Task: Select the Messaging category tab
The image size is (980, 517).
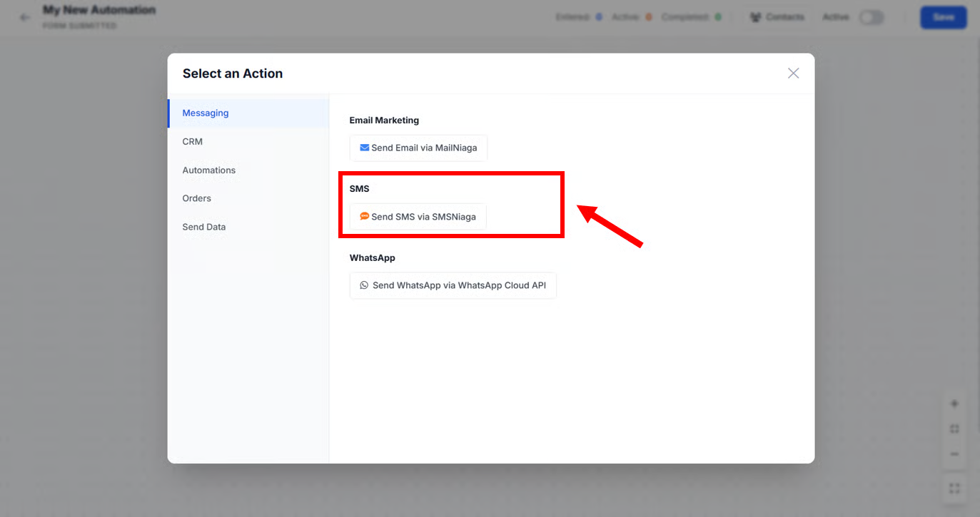Action: (206, 113)
